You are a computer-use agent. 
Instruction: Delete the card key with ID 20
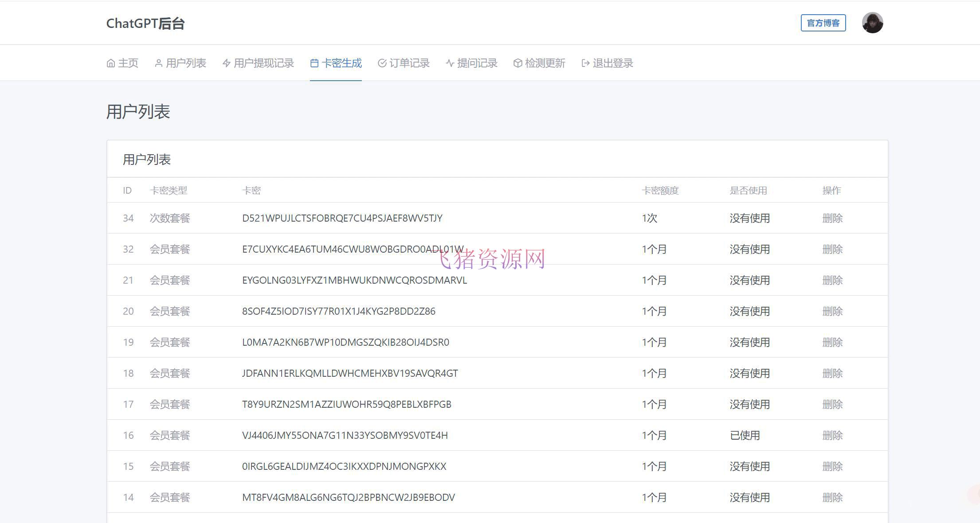coord(832,311)
